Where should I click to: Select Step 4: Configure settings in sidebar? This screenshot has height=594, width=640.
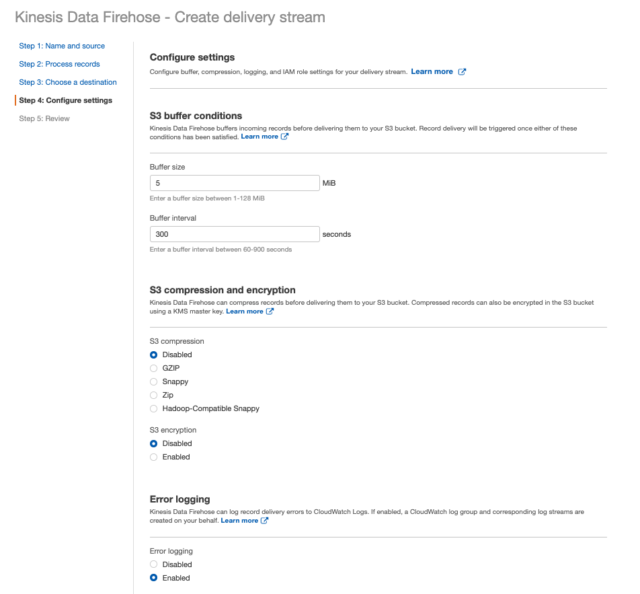(65, 100)
